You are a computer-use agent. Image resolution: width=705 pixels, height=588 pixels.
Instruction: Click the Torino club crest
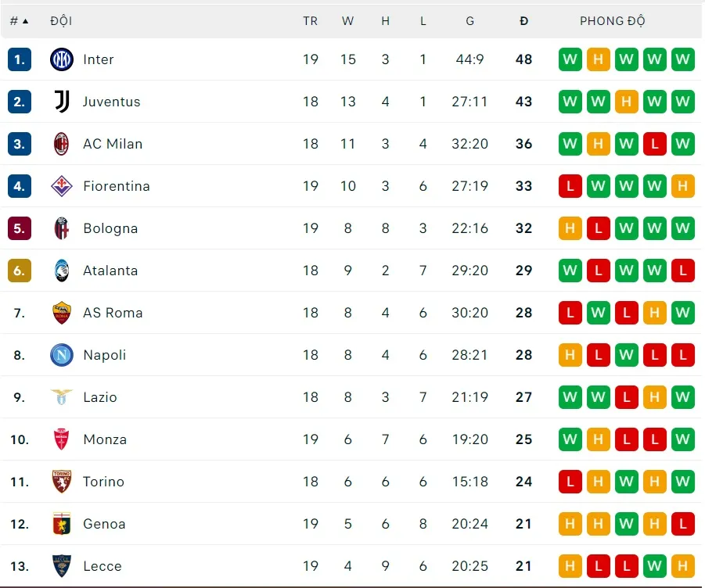click(62, 482)
